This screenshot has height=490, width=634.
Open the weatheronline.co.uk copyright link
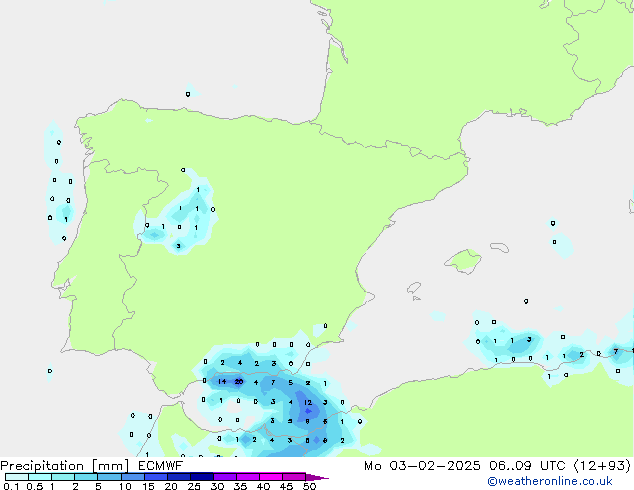coord(550,481)
